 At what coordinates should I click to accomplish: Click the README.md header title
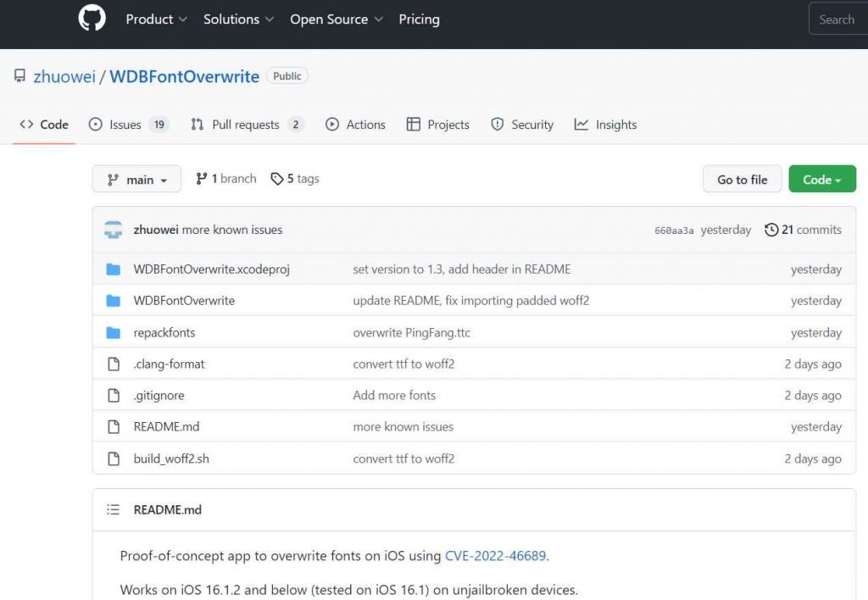tap(167, 510)
